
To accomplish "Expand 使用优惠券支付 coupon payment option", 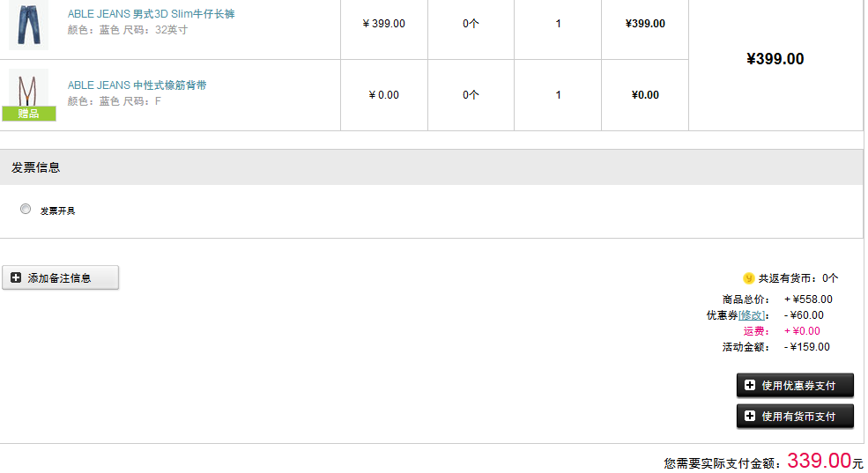I will click(x=795, y=385).
